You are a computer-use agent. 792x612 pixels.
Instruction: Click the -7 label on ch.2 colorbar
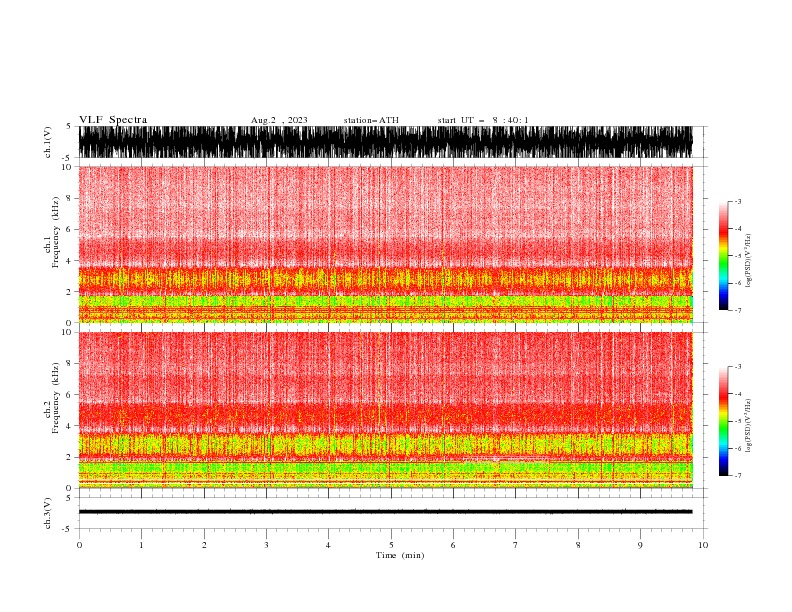pyautogui.click(x=737, y=476)
